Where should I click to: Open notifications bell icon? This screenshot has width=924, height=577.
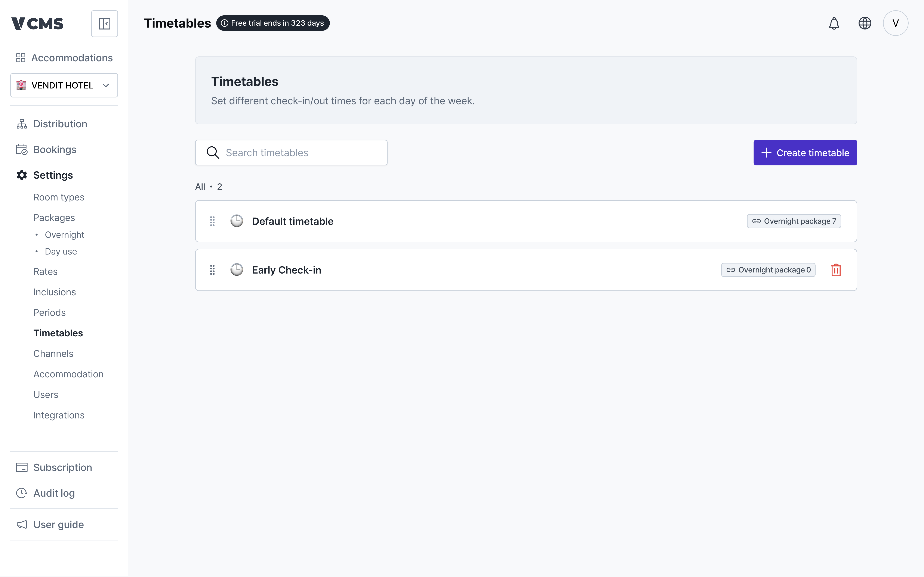pos(834,23)
